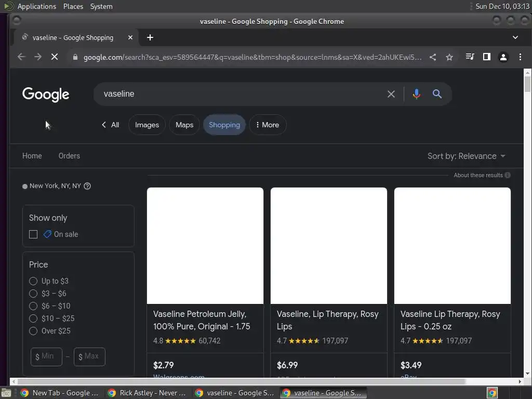Open the tab search dropdown
The width and height of the screenshot is (532, 399).
coord(515,37)
